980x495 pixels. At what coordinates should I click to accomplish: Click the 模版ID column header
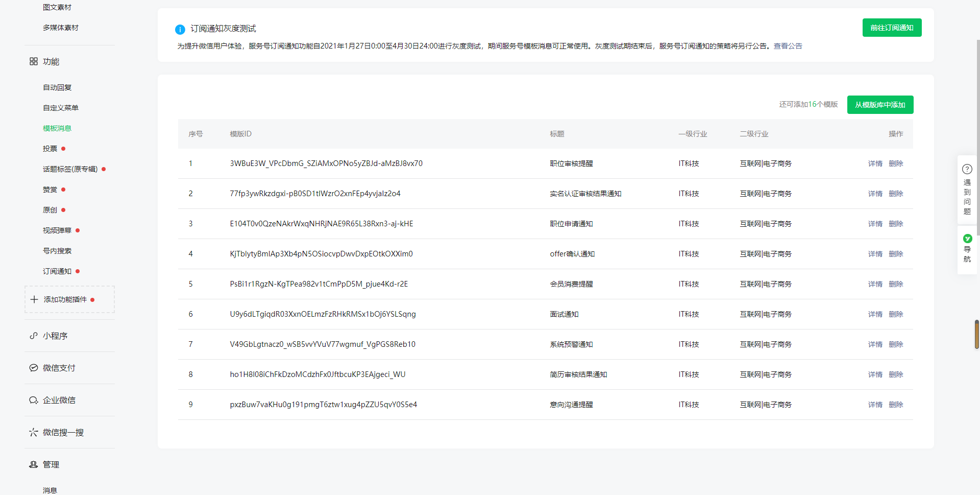click(x=240, y=134)
